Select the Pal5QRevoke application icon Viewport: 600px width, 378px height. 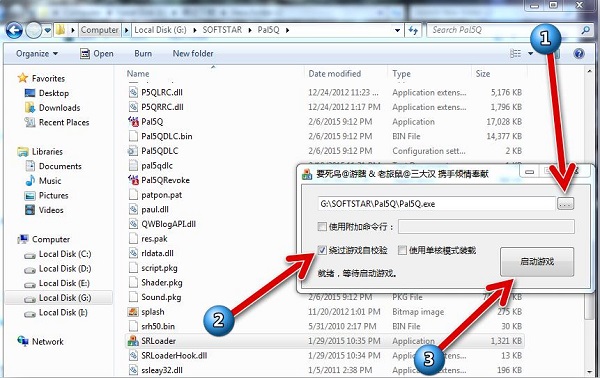pyautogui.click(x=133, y=180)
